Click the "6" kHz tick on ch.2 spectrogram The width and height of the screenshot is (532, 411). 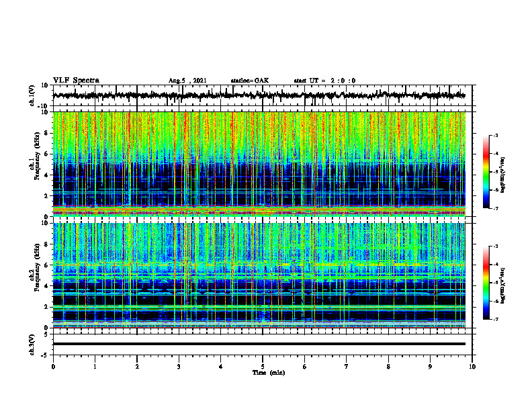click(46, 265)
